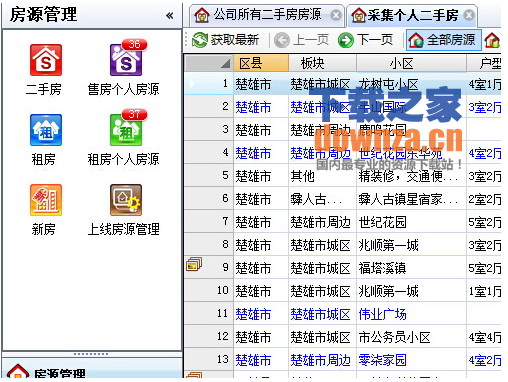Click row header number 12
This screenshot has height=382, width=508.
[x=209, y=337]
